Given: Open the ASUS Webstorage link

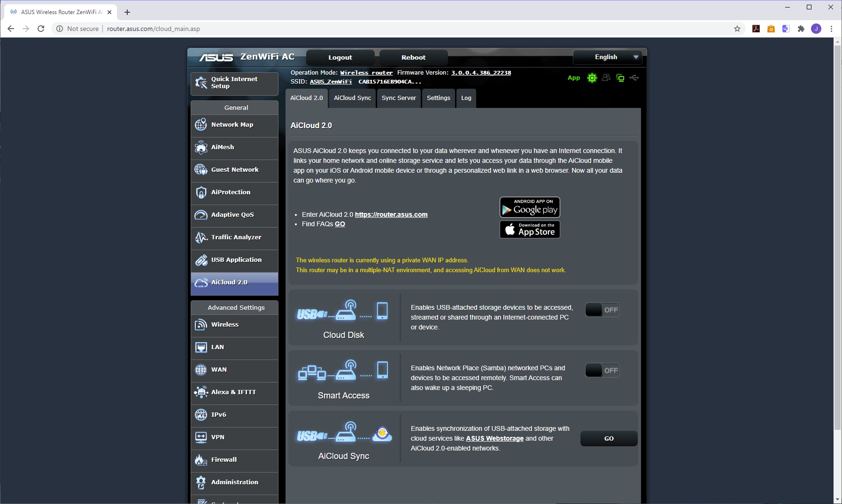Looking at the screenshot, I should pyautogui.click(x=494, y=438).
